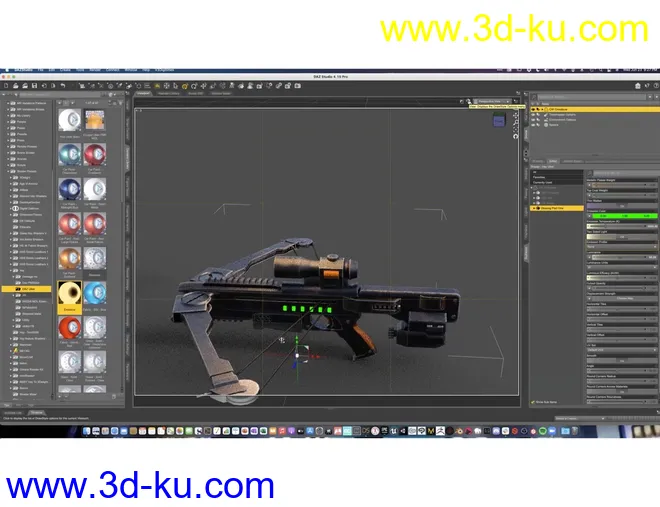Viewport: 660px width, 507px height.
Task: Toggle visibility eye of Sphere item
Action: pyautogui.click(x=533, y=125)
